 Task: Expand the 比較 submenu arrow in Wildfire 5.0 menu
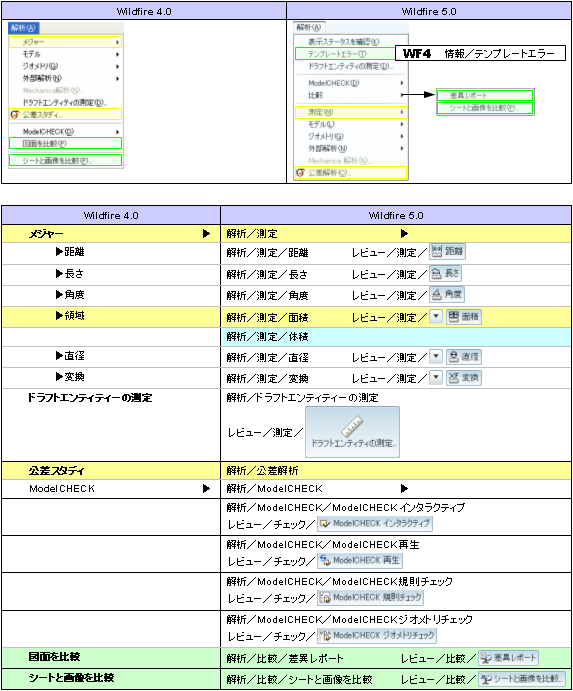[x=402, y=95]
